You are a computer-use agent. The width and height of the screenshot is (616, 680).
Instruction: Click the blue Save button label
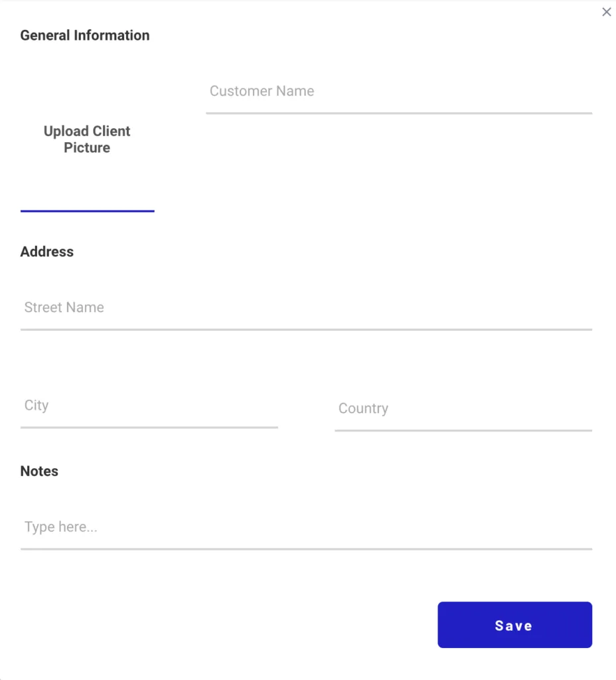point(514,624)
